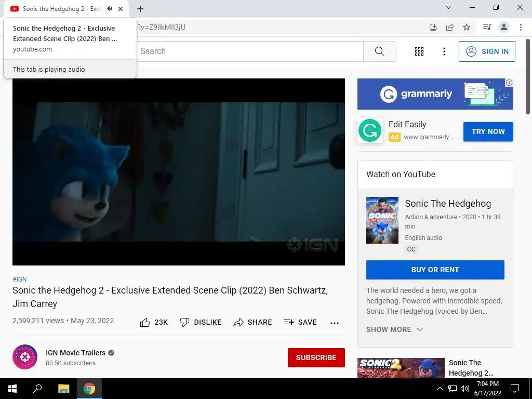This screenshot has height=399, width=532.
Task: Open the Sonic The Hedgehog movie title
Action: tap(448, 204)
